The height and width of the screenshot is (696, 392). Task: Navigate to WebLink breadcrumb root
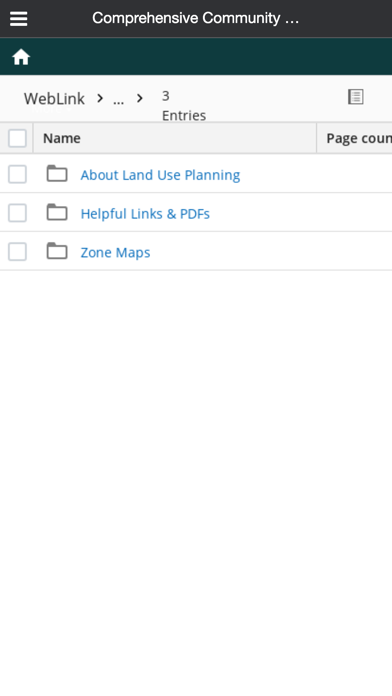click(x=54, y=99)
